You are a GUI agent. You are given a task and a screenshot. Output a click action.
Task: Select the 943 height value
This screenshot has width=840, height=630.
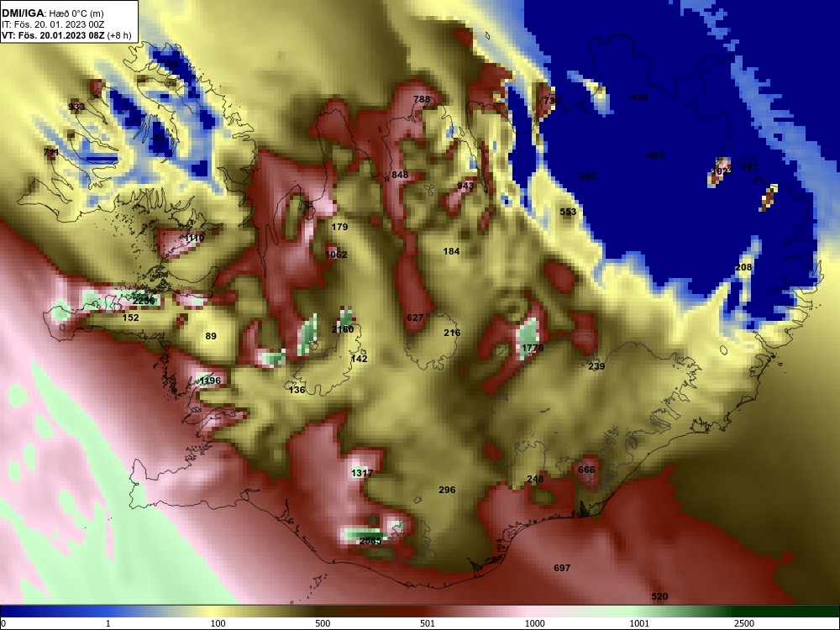point(465,186)
